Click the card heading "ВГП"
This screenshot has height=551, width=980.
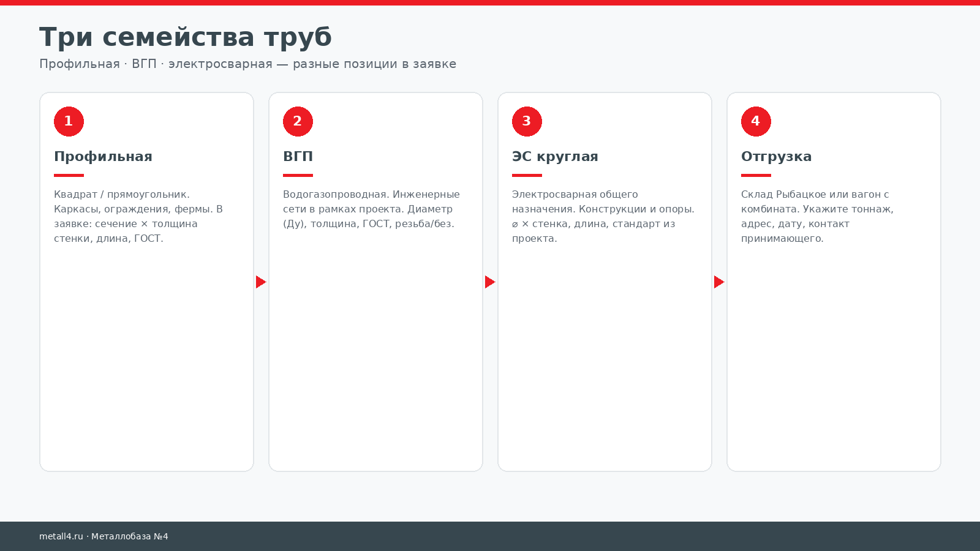pyautogui.click(x=298, y=157)
